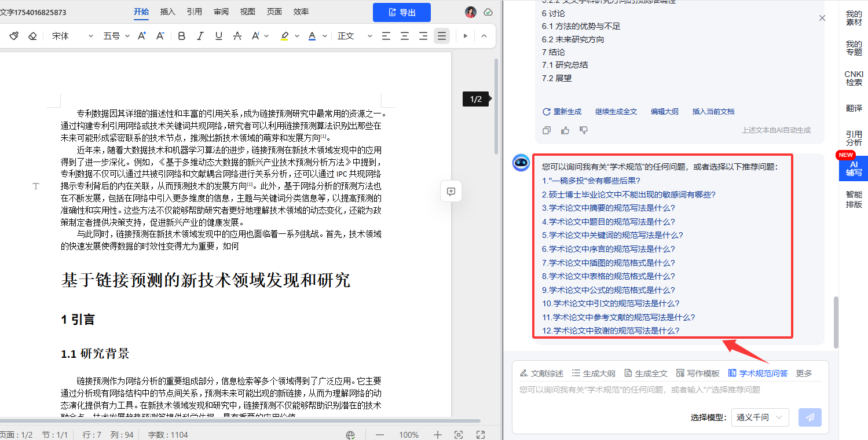
Task: Open the 审阅 ribbon tab
Action: tap(221, 12)
